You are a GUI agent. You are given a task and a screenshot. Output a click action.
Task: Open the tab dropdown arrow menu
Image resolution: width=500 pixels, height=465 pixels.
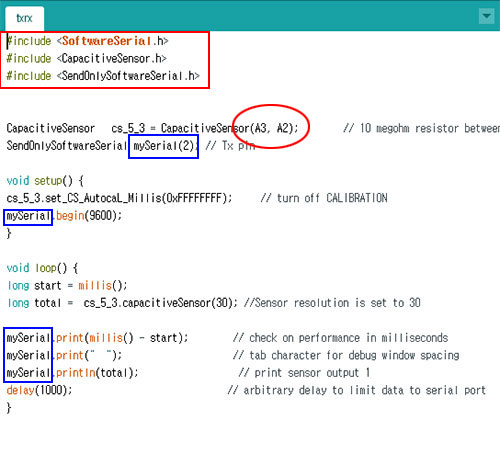click(486, 16)
